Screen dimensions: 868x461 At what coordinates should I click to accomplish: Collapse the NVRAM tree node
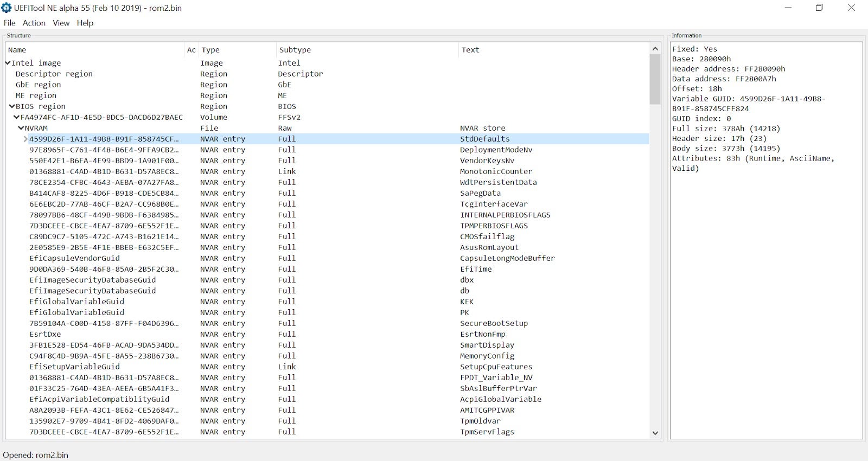coord(21,128)
